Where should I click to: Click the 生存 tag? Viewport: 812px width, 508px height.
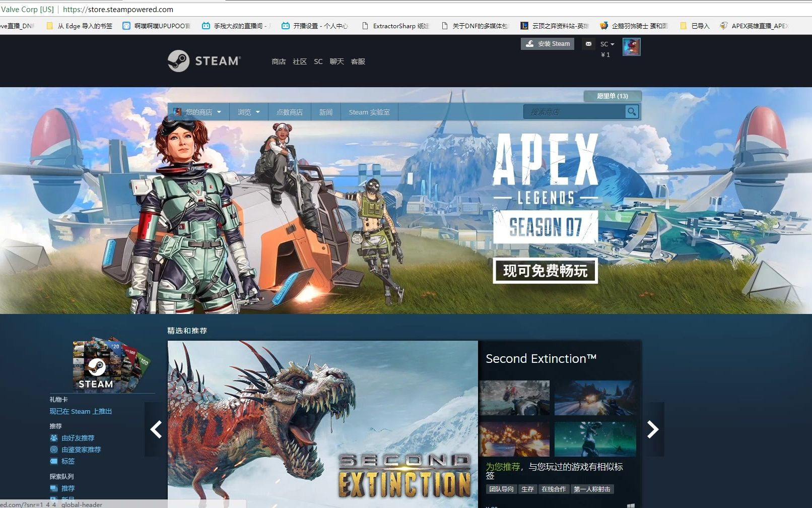coord(527,489)
